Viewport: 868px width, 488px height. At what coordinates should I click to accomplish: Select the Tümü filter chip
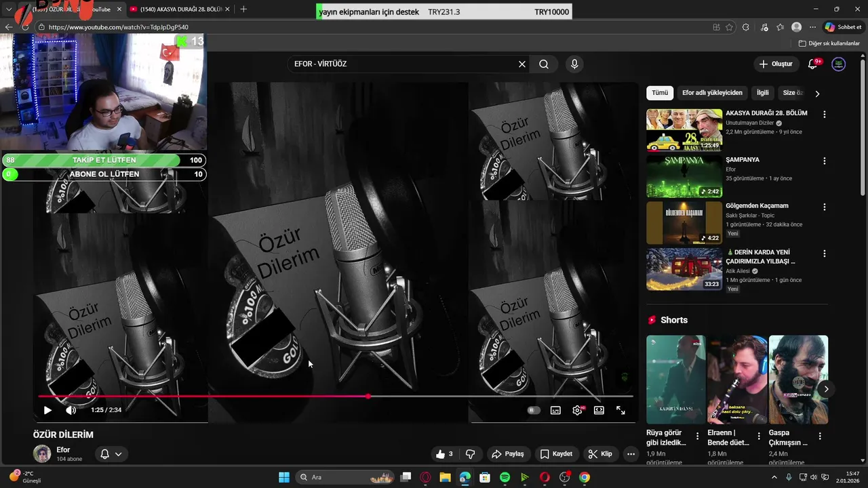[660, 93]
